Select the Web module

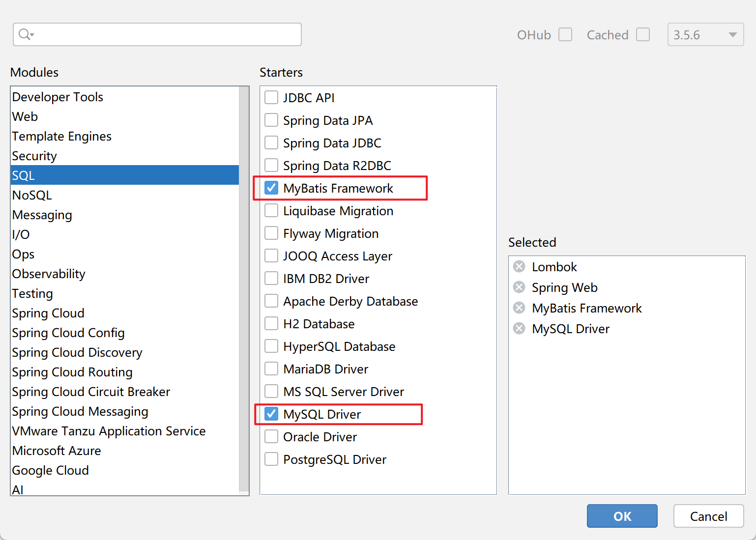click(x=125, y=116)
